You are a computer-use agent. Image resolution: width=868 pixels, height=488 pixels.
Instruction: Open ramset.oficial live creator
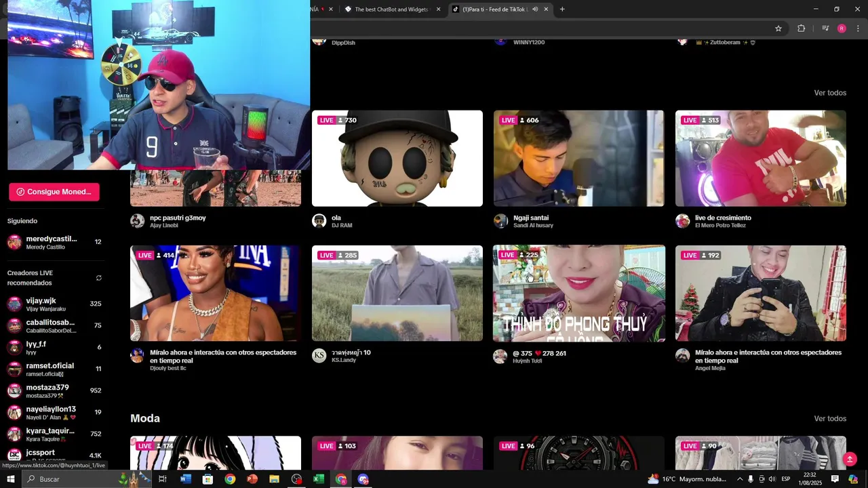54,369
